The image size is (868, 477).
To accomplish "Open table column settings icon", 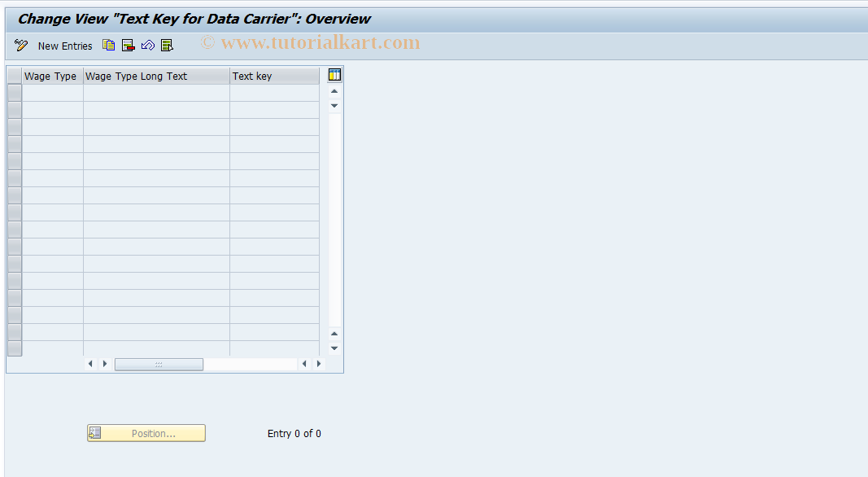I will click(334, 75).
